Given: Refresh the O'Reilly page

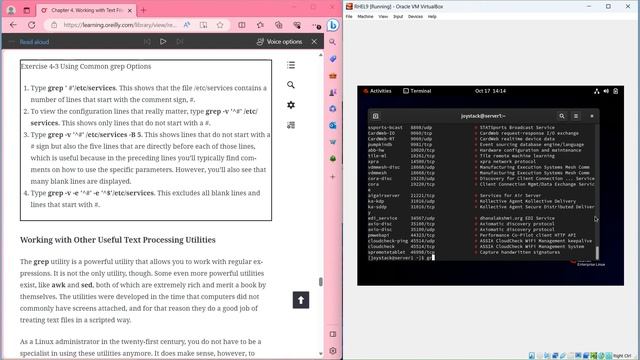Looking at the screenshot, I should tap(31, 25).
